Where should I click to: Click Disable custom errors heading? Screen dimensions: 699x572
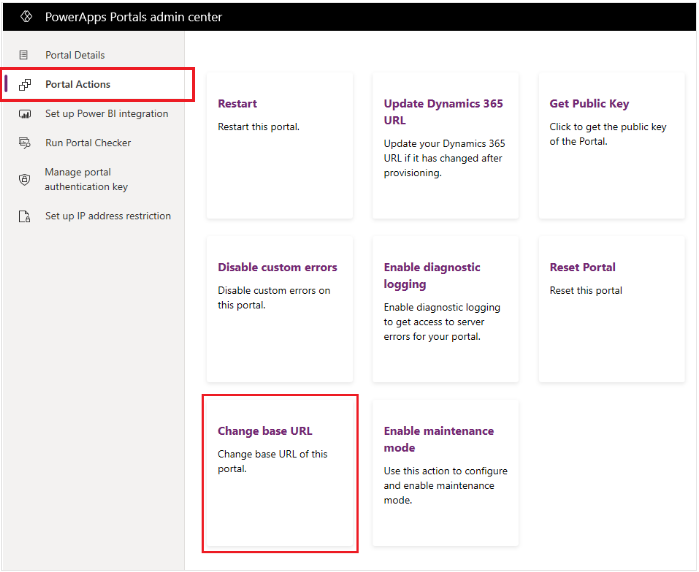tap(277, 267)
